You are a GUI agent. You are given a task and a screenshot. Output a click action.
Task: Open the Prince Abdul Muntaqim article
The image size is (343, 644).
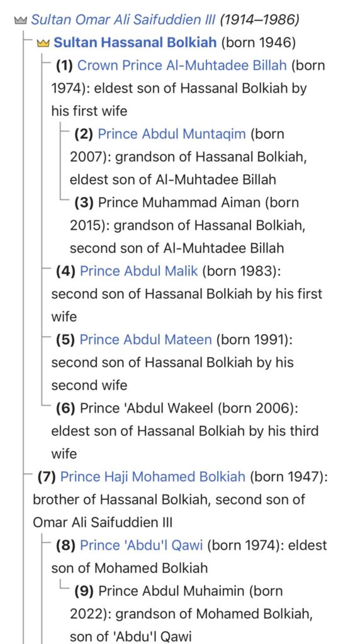pyautogui.click(x=172, y=134)
